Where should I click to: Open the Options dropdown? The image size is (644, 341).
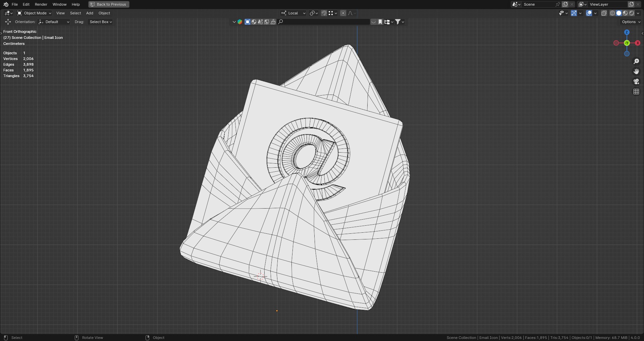point(631,22)
